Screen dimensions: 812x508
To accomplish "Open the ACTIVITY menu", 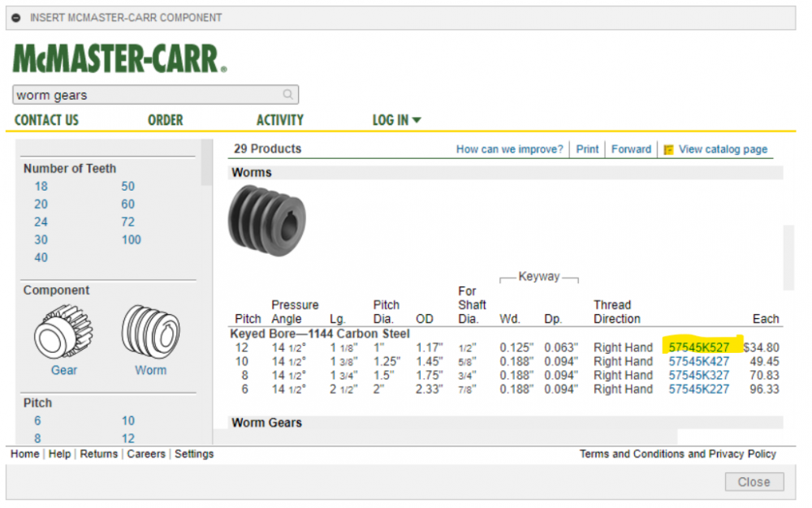I will click(x=280, y=120).
